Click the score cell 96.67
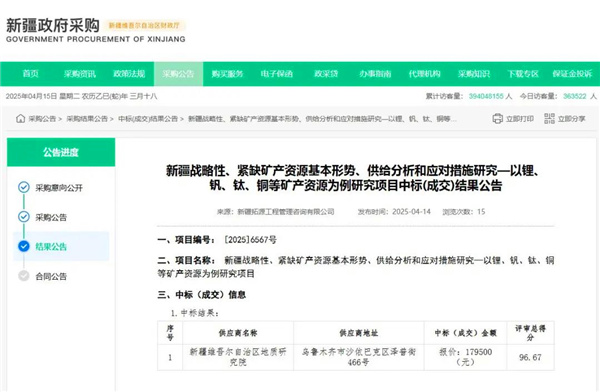 (x=530, y=357)
